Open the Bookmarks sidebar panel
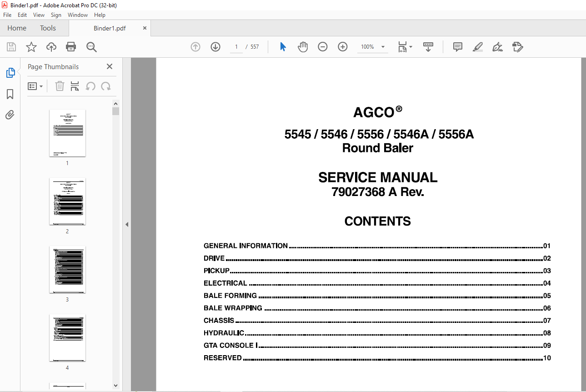The height and width of the screenshot is (392, 586). point(10,94)
